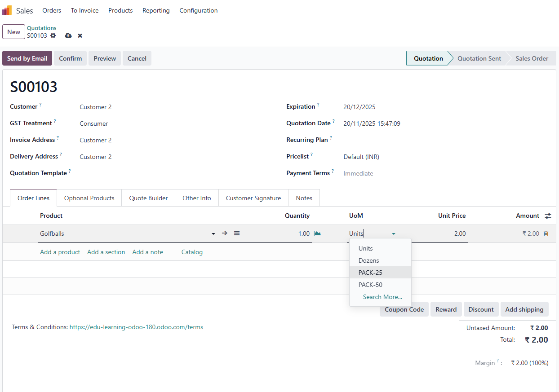Discard changes with the X icon
Viewport: 559px width, 392px height.
(x=80, y=35)
